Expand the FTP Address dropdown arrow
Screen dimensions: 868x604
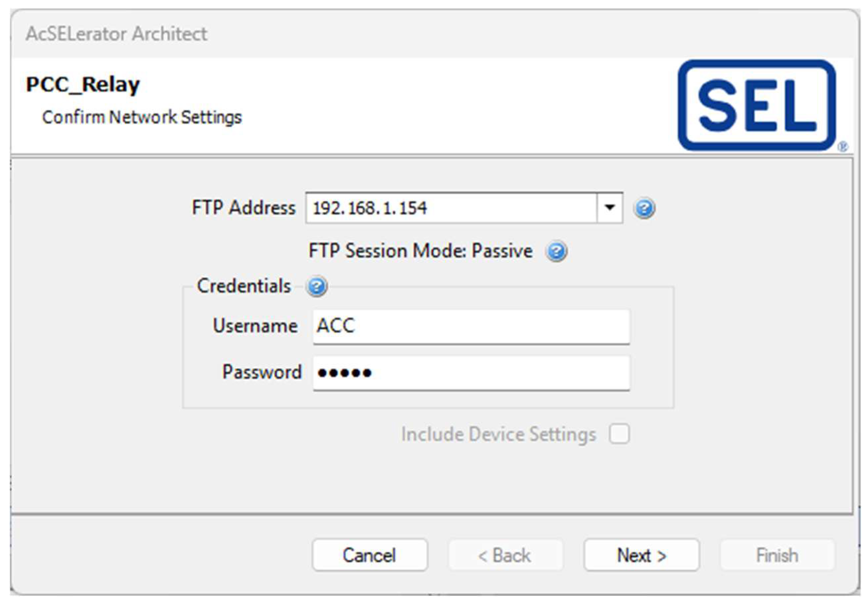point(609,208)
